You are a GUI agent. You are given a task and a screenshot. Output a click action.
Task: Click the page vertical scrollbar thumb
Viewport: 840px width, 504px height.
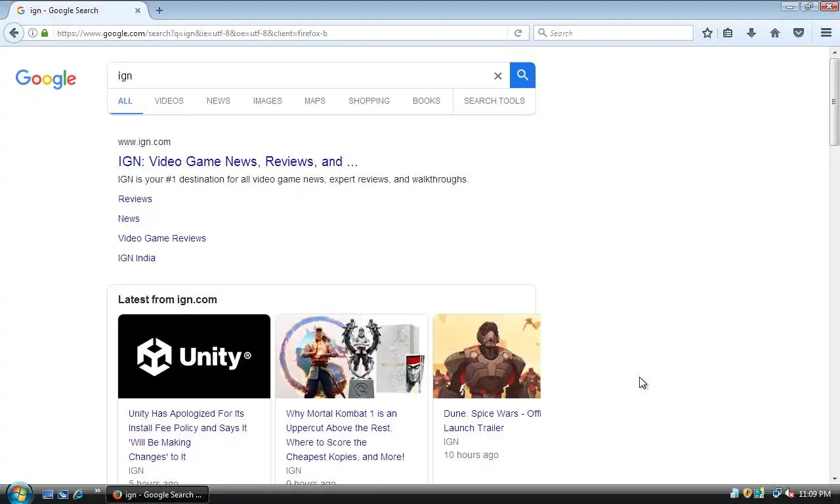[x=834, y=102]
